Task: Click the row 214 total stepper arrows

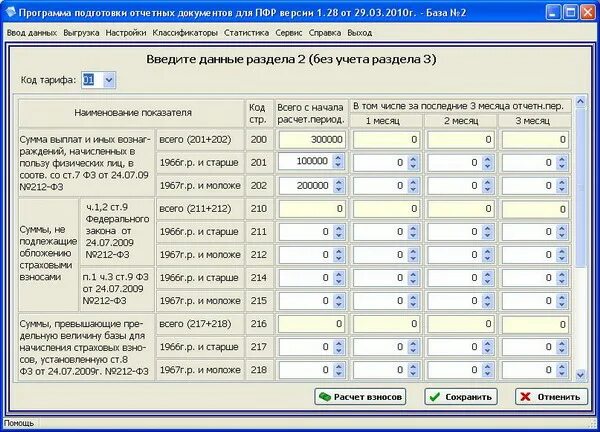Action: click(x=339, y=278)
